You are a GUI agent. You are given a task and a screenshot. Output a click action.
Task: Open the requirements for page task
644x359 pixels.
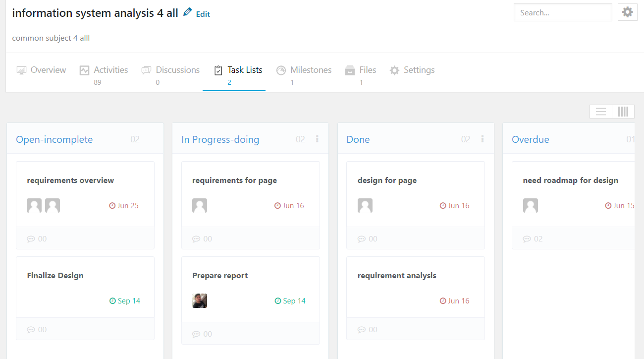pos(234,180)
